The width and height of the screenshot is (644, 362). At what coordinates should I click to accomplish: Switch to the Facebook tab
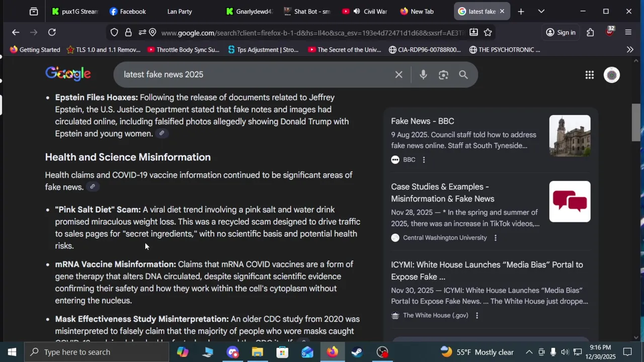(128, 11)
